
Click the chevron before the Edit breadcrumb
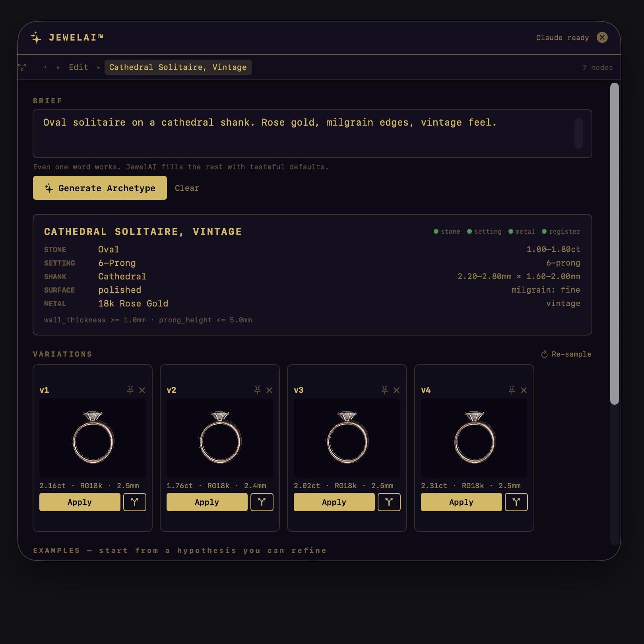(58, 67)
